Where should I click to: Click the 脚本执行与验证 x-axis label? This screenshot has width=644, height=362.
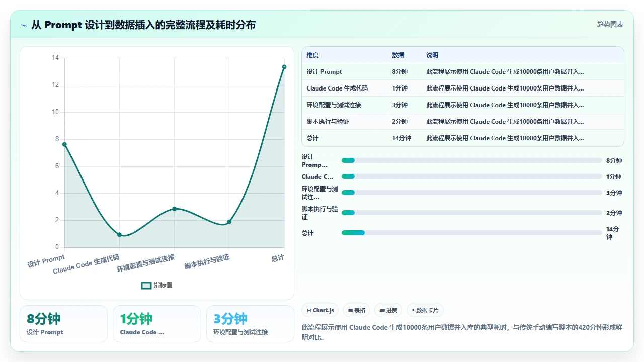(207, 262)
